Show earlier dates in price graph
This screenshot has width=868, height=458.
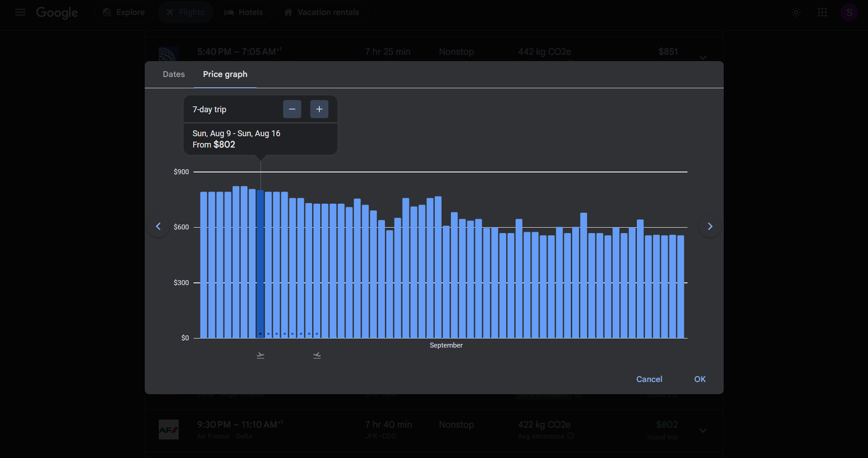click(x=158, y=226)
